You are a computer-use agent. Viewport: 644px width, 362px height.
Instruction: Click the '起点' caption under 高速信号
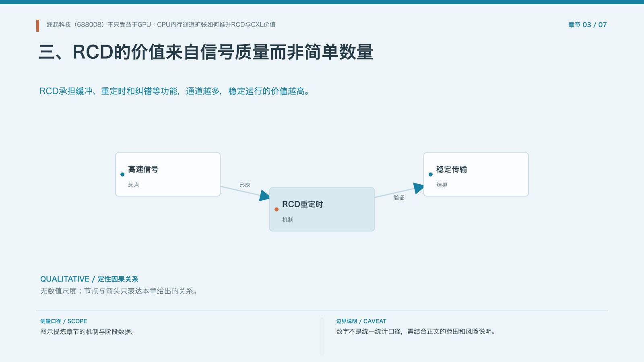(x=134, y=185)
